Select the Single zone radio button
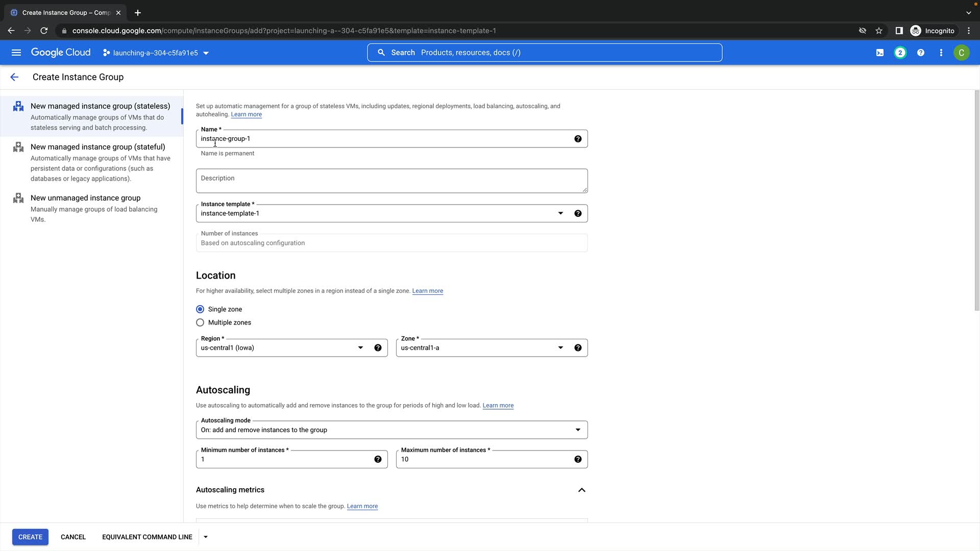 click(200, 309)
